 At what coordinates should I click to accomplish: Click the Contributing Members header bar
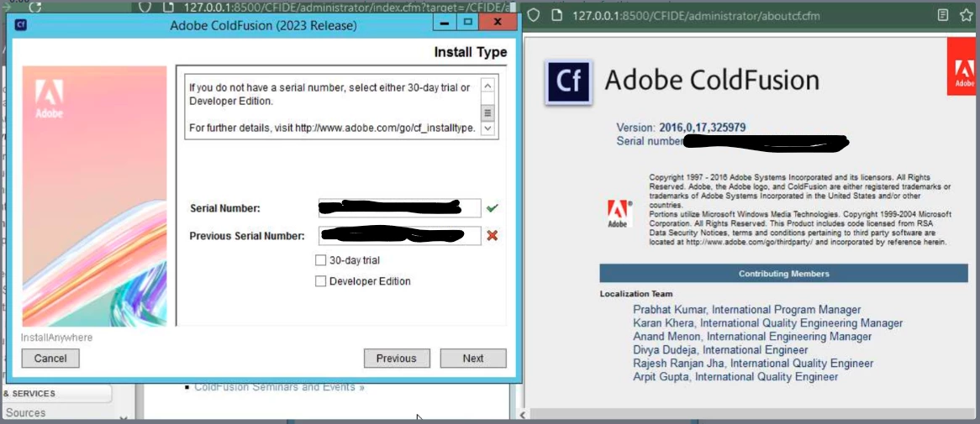784,274
